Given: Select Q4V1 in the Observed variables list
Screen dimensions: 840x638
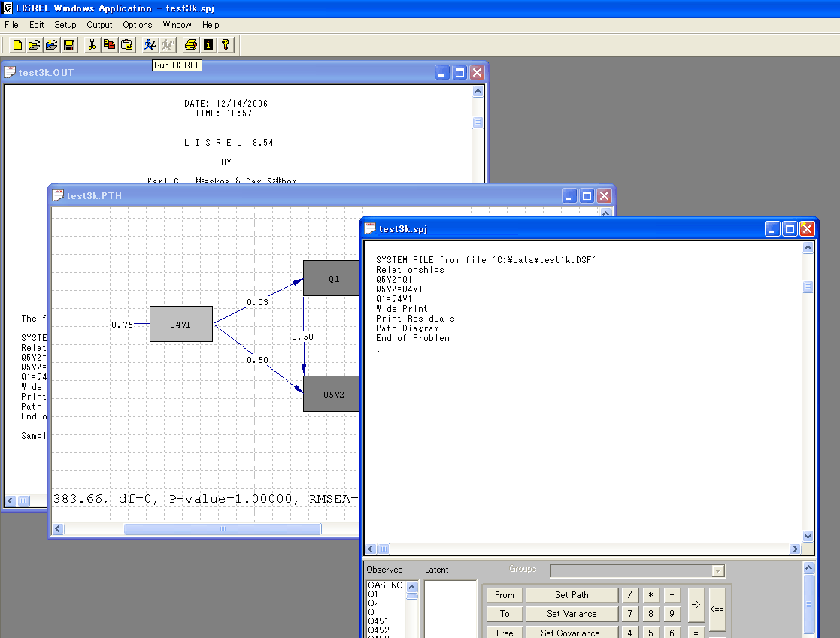Looking at the screenshot, I should click(378, 621).
